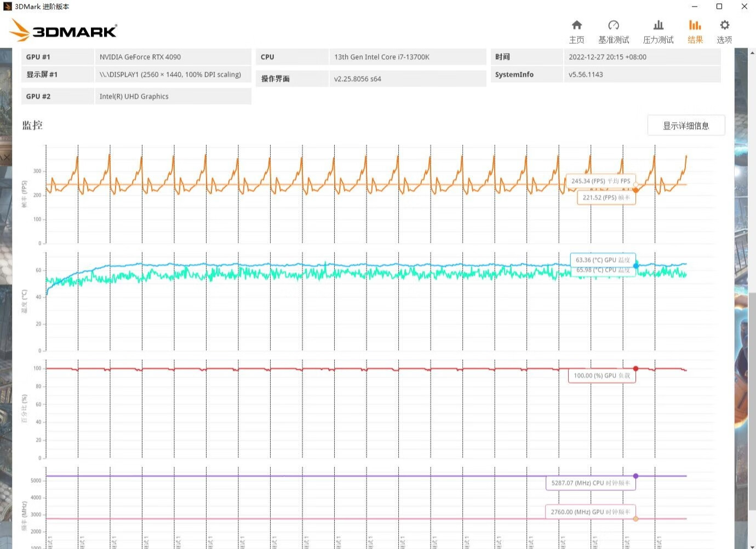This screenshot has width=756, height=549.
Task: Click the 显示详细信息 button
Action: (x=686, y=125)
